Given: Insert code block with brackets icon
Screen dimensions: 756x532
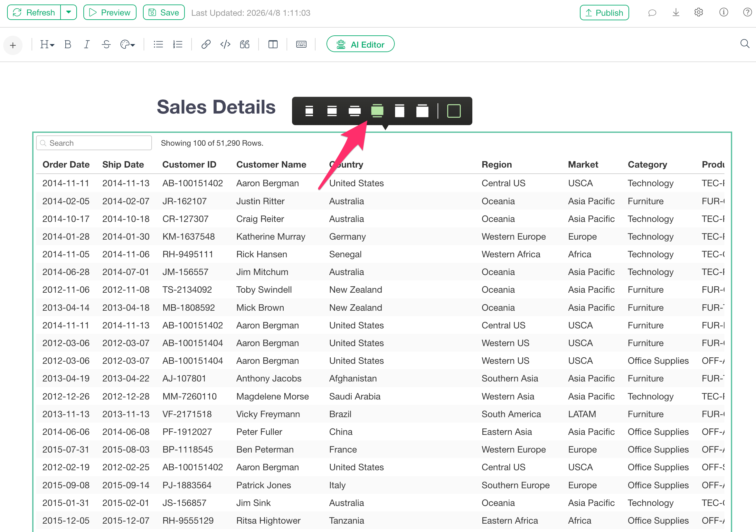Looking at the screenshot, I should point(225,44).
